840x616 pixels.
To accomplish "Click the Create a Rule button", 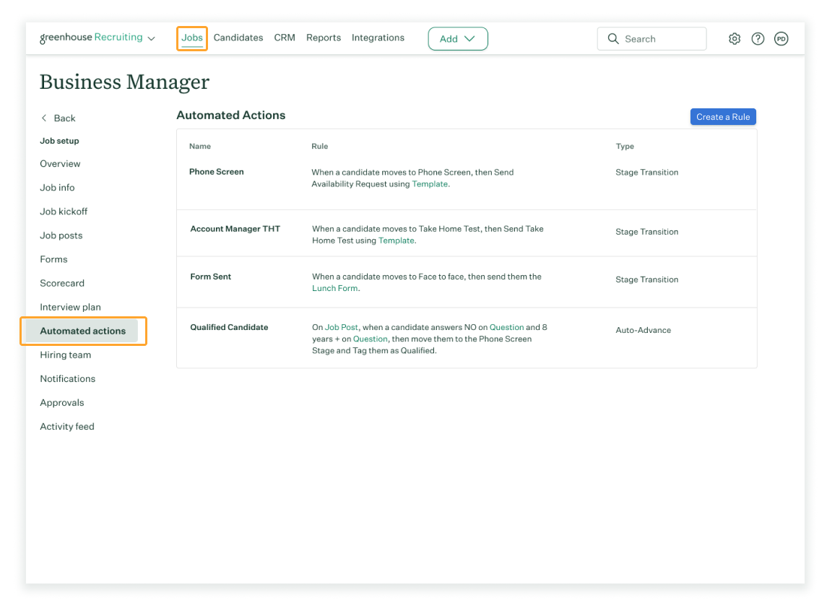I will coord(723,117).
